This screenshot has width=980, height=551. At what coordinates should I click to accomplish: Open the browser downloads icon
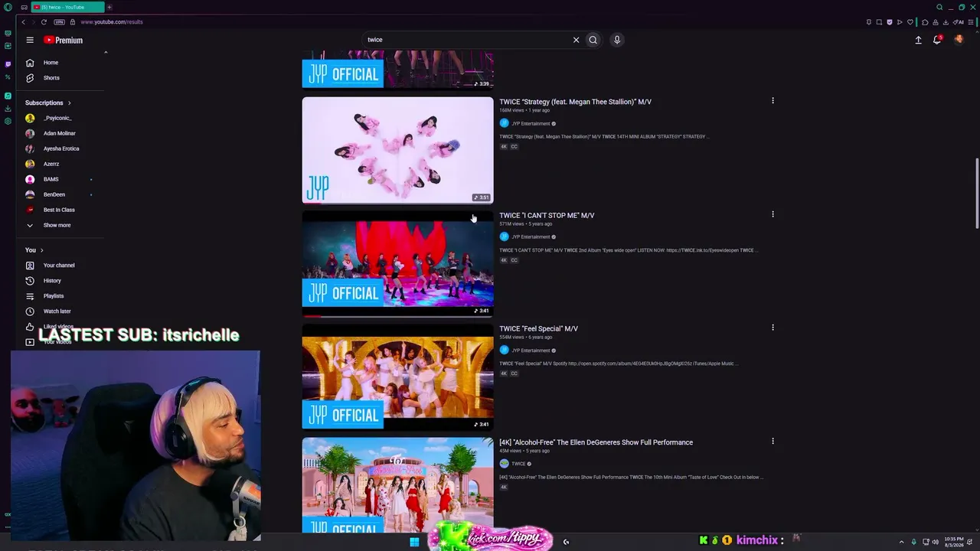[946, 22]
